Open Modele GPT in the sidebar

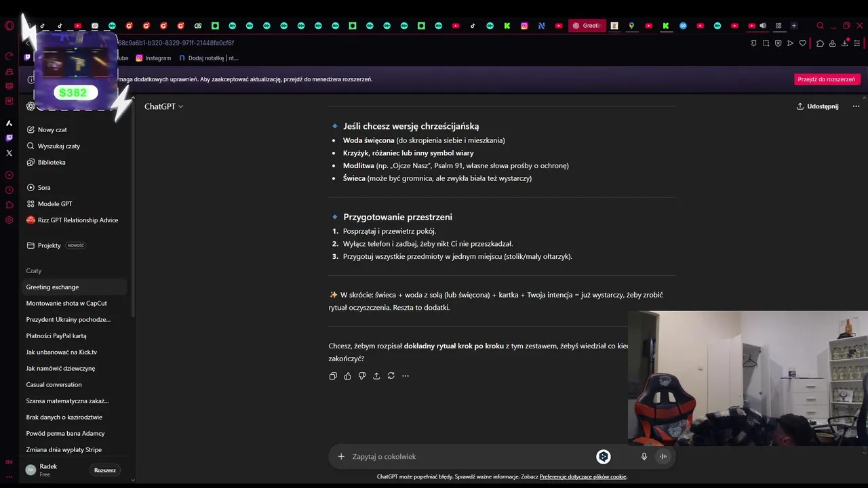click(75, 203)
